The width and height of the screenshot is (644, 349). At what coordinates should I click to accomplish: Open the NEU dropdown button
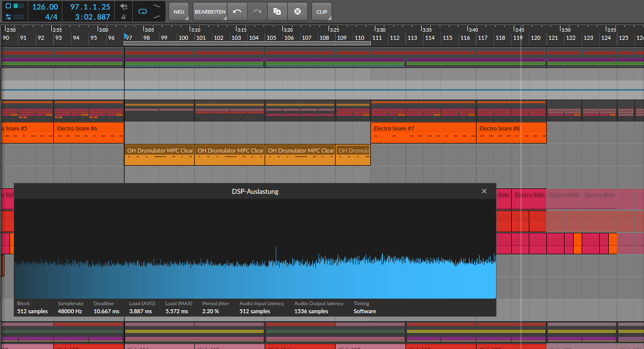point(179,11)
